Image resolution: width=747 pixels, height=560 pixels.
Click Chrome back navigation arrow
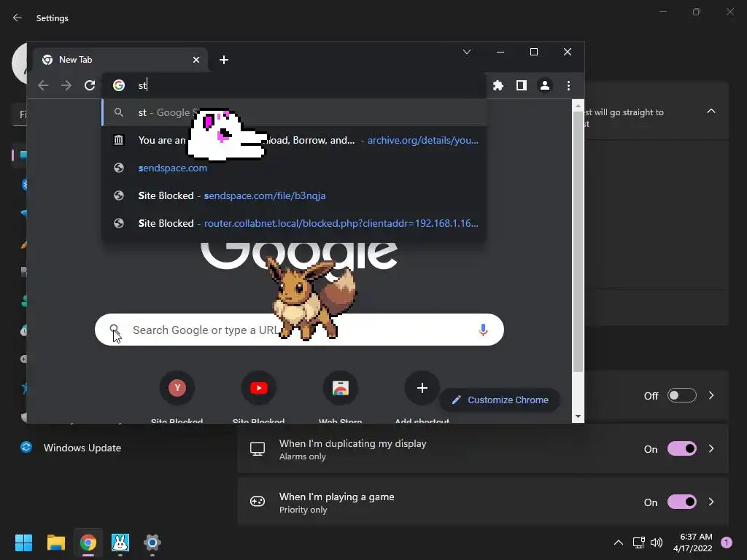tap(43, 85)
